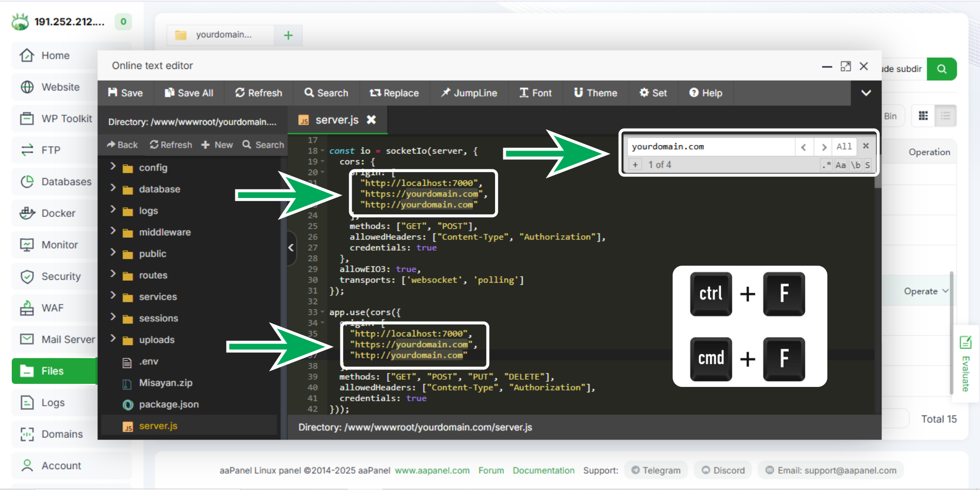Expand the middleware folder
The height and width of the screenshot is (490, 980).
coord(113,231)
